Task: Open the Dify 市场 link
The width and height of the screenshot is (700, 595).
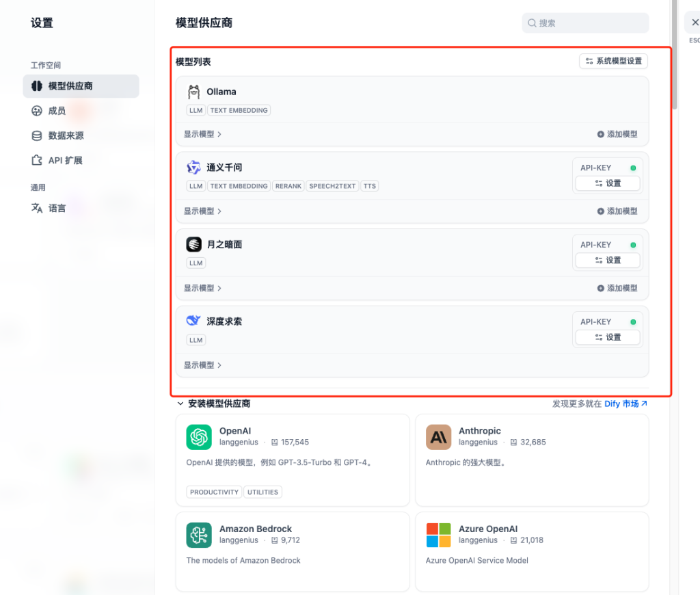Action: [x=625, y=404]
